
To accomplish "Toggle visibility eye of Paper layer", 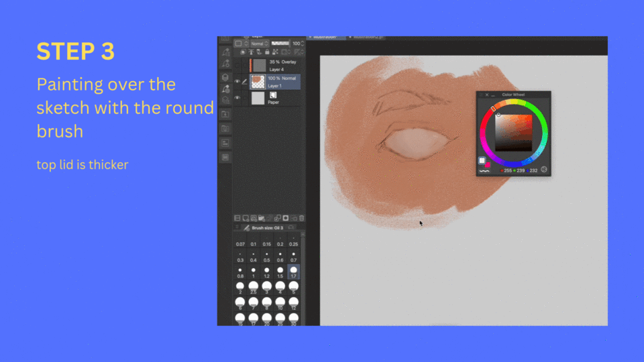I will [237, 98].
